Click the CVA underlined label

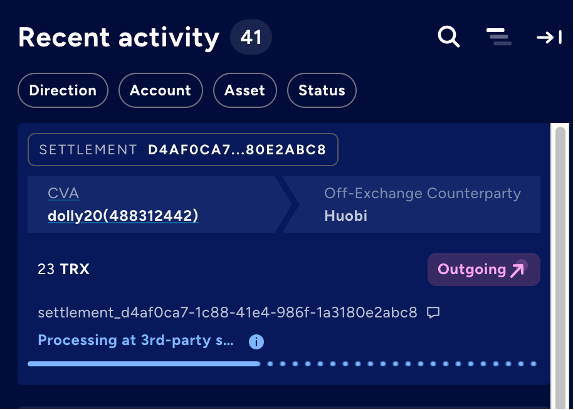pyautogui.click(x=63, y=193)
